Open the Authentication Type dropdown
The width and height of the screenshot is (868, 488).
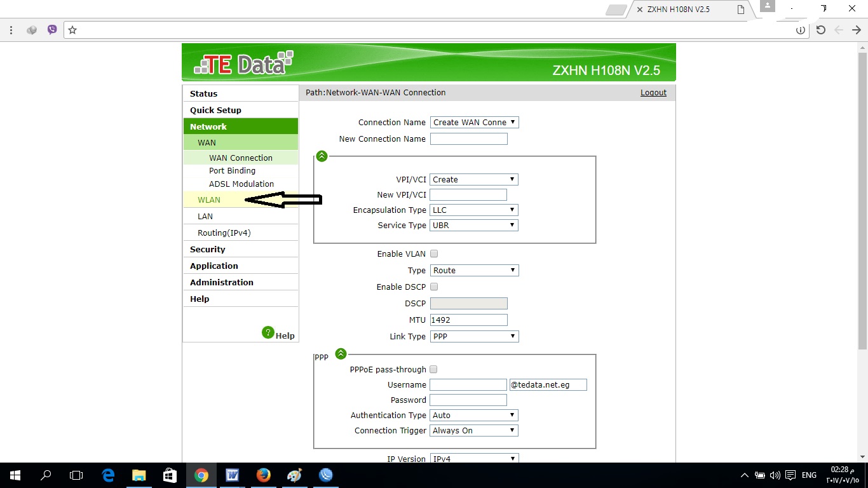(474, 415)
